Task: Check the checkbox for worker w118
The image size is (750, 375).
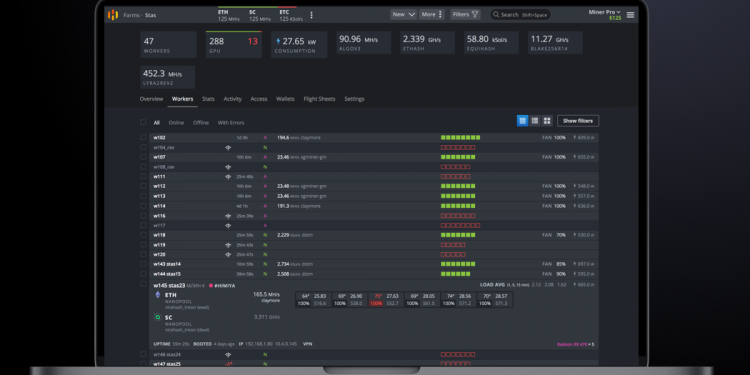Action: click(143, 235)
